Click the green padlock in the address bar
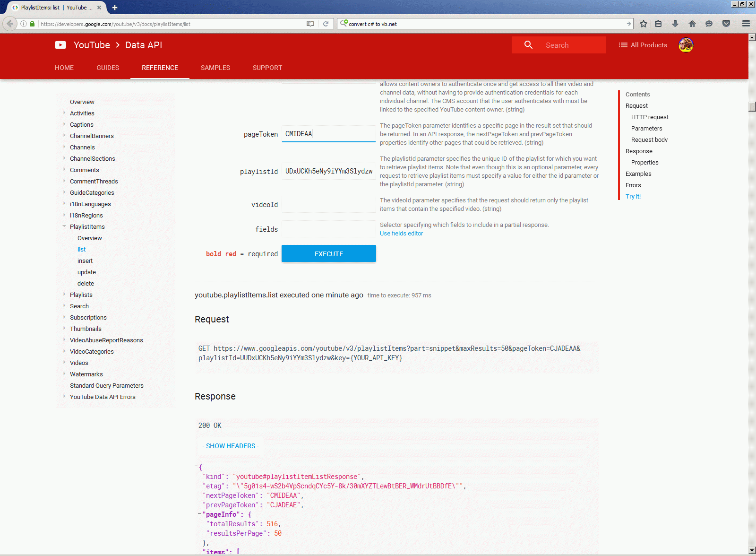756x556 pixels. 32,24
